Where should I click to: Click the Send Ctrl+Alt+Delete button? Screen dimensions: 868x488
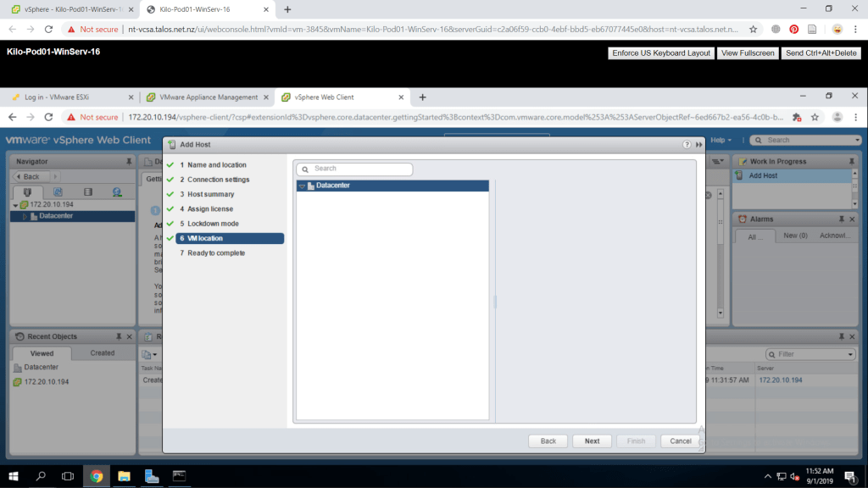click(821, 53)
